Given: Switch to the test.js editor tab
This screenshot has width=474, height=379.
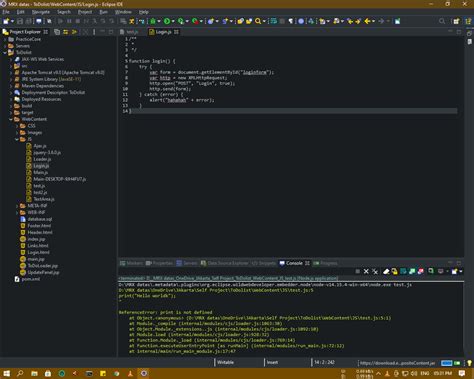Looking at the screenshot, I should (130, 32).
